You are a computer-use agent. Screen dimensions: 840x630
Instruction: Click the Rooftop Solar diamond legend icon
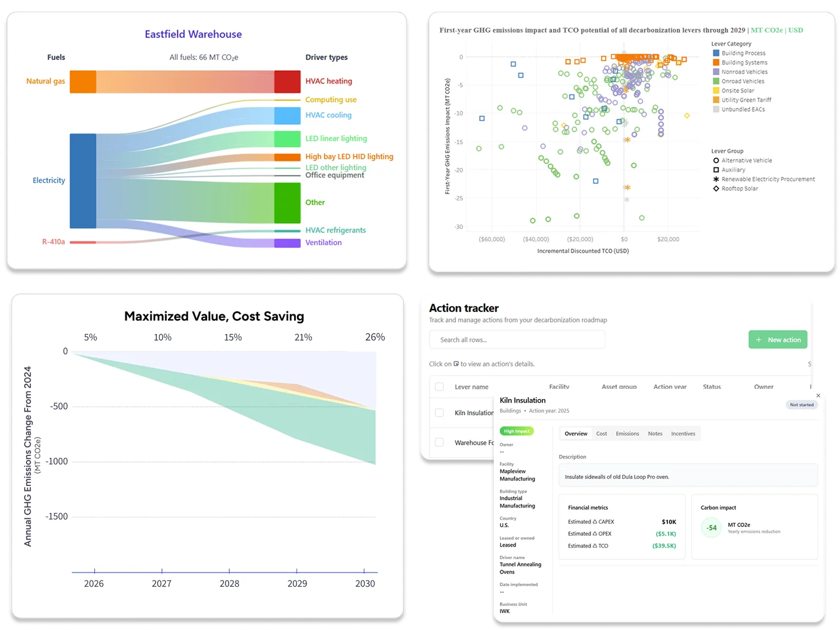coord(716,188)
